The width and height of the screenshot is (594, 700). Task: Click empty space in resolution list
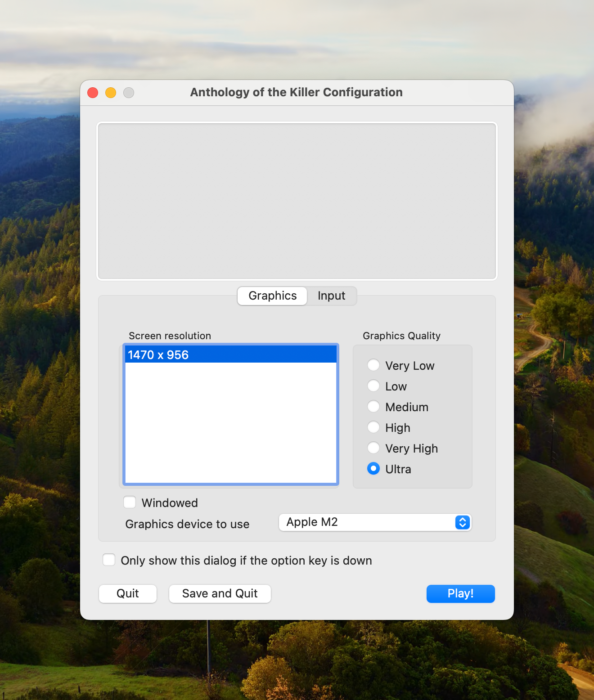[231, 423]
